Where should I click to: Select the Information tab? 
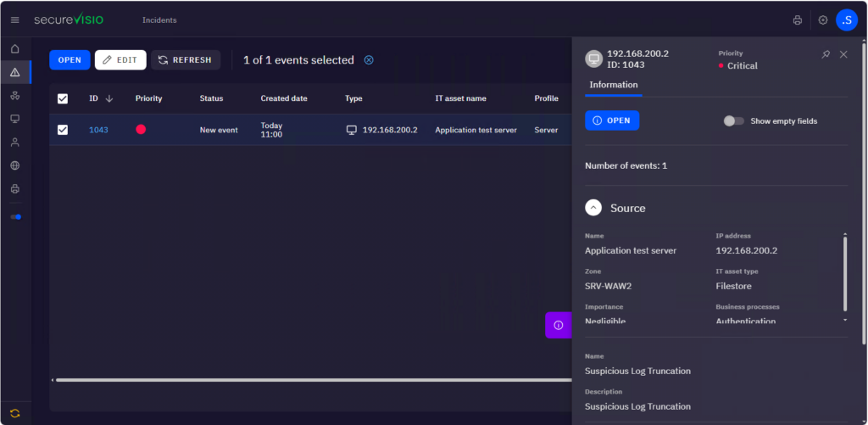[614, 85]
